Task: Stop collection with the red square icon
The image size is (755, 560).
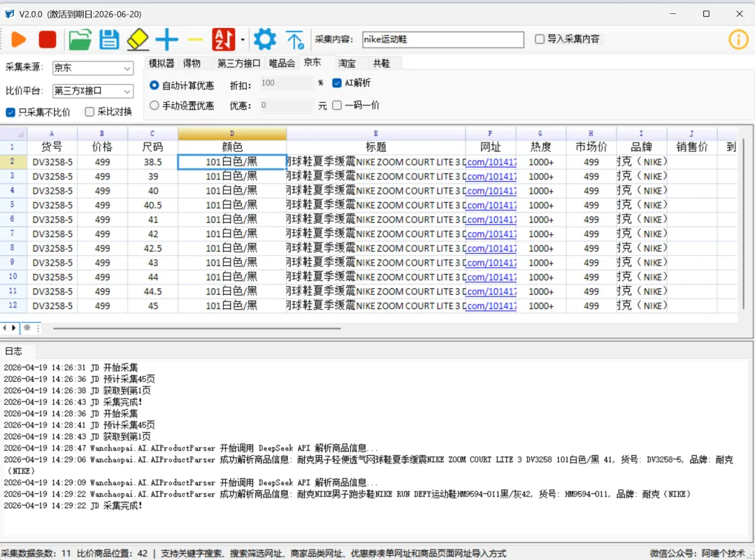Action: (48, 39)
